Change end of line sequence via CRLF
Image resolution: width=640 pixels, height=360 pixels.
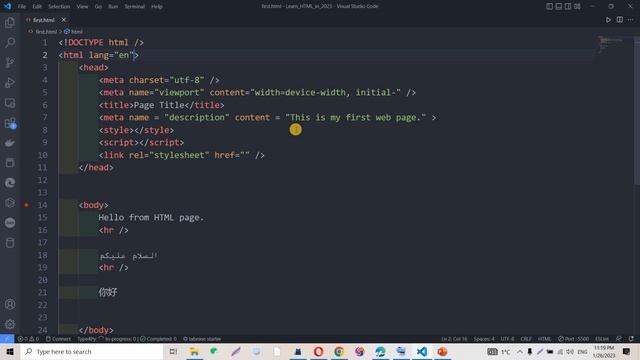(x=526, y=339)
